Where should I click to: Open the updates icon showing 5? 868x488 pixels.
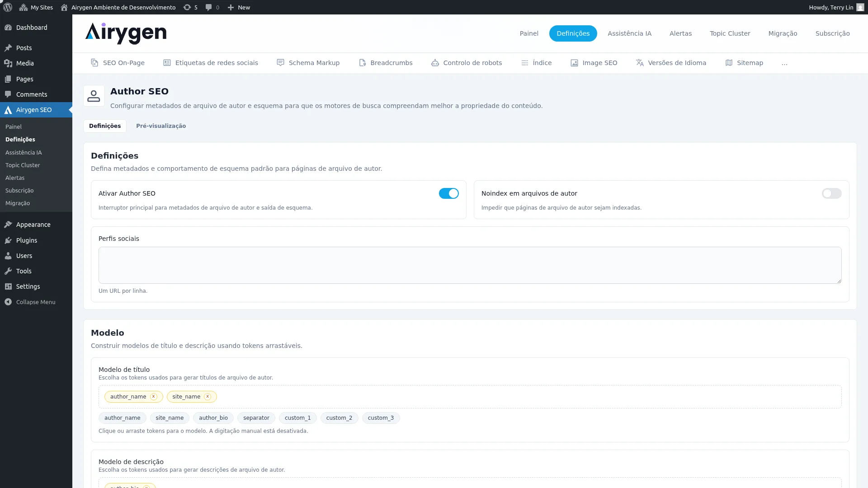187,7
